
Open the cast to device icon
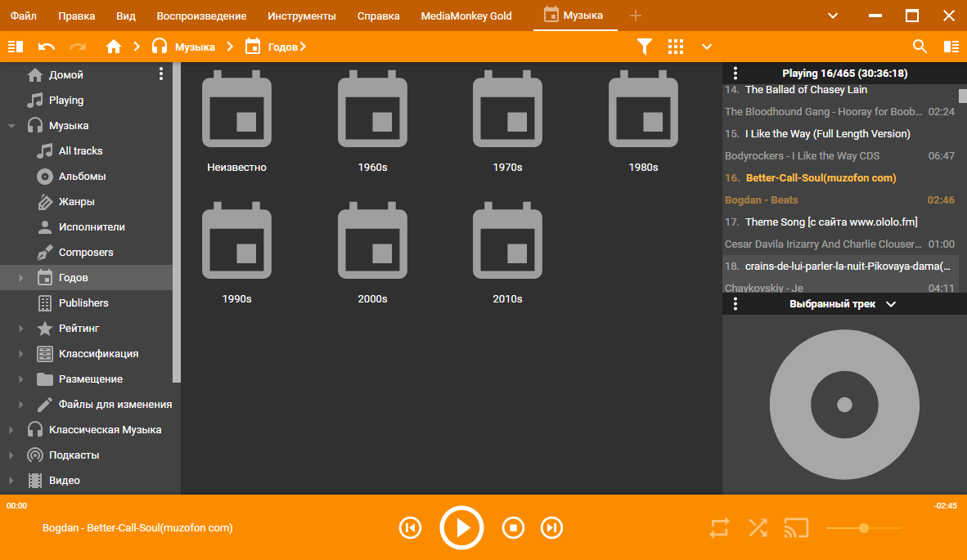pos(796,528)
